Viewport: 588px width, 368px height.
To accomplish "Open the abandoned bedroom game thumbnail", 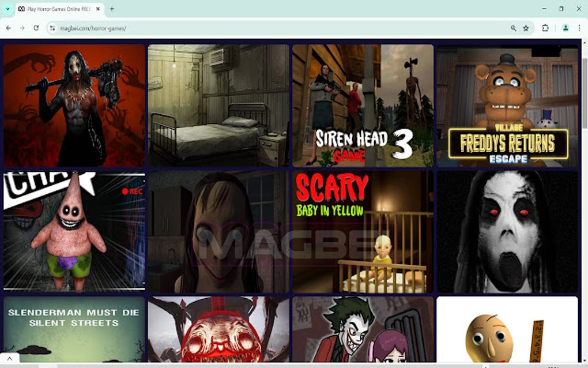I will 218,106.
